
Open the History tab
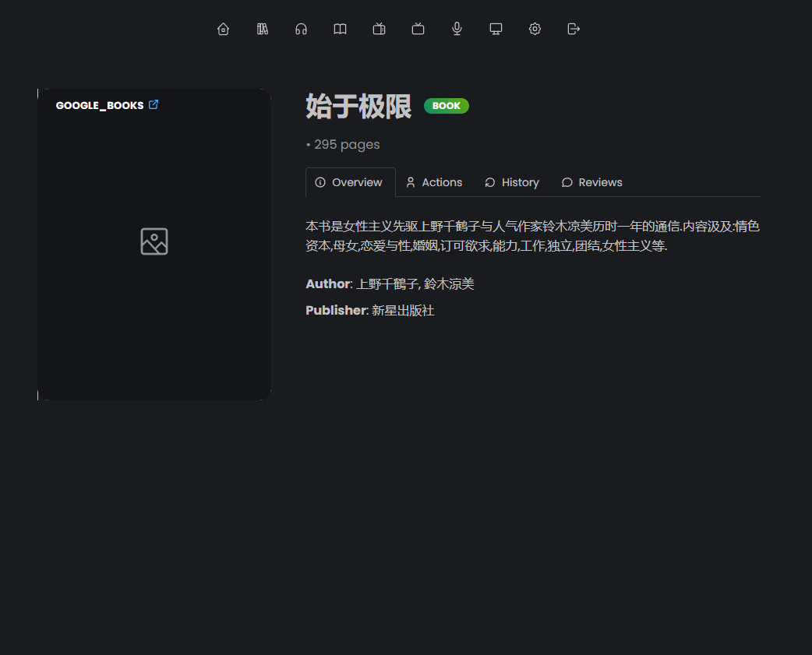(x=512, y=182)
